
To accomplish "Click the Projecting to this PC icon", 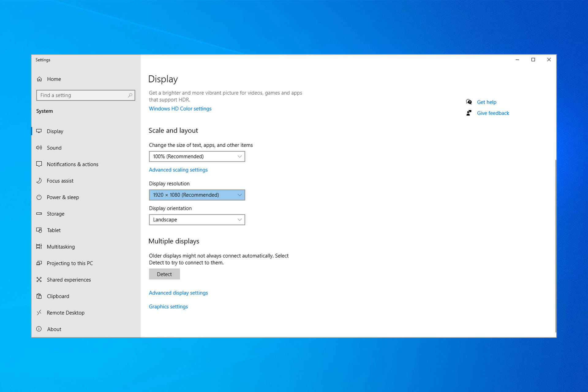I will point(39,263).
